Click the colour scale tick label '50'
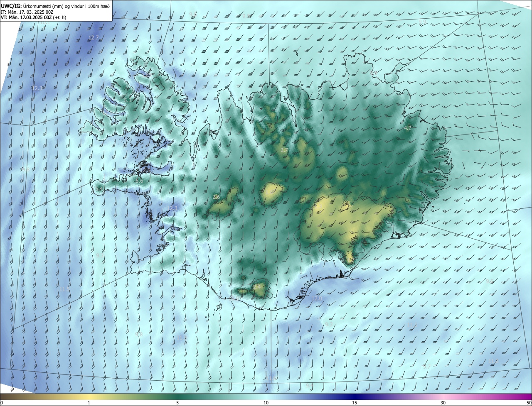Screen dimensions: 532x406 [x=529, y=403]
